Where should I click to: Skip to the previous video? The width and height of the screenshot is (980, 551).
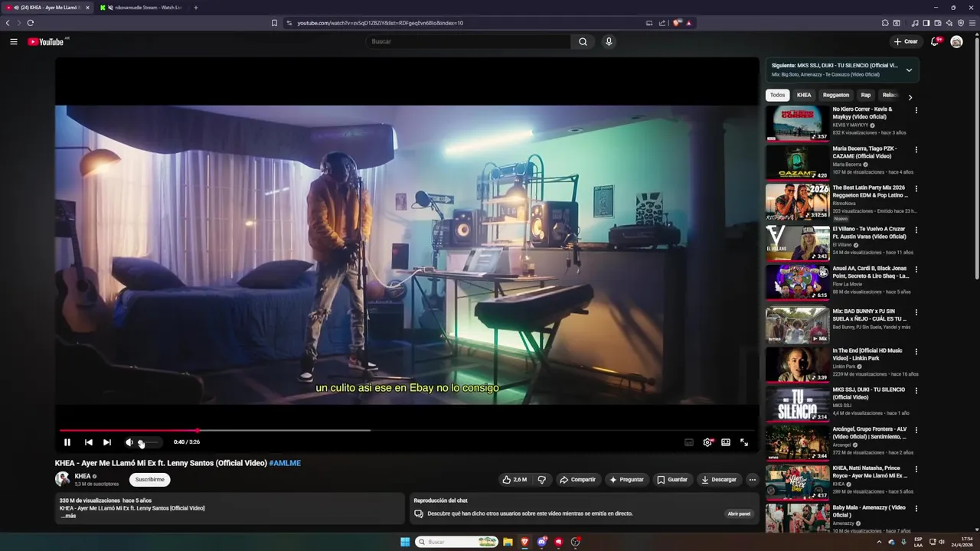click(89, 442)
